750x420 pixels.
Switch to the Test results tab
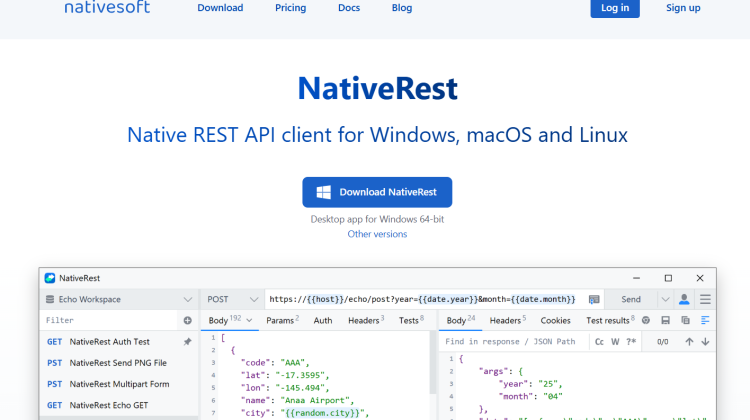(610, 320)
